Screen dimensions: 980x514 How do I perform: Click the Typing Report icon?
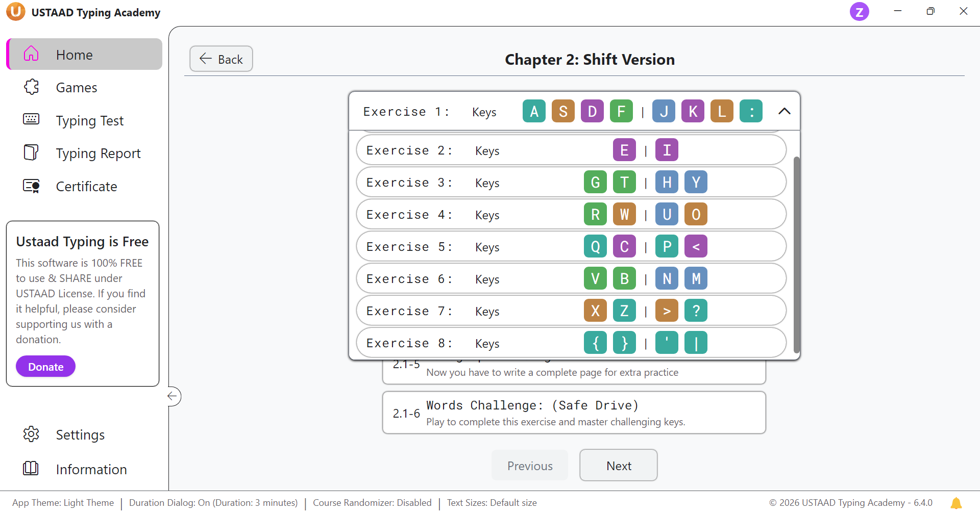[31, 153]
